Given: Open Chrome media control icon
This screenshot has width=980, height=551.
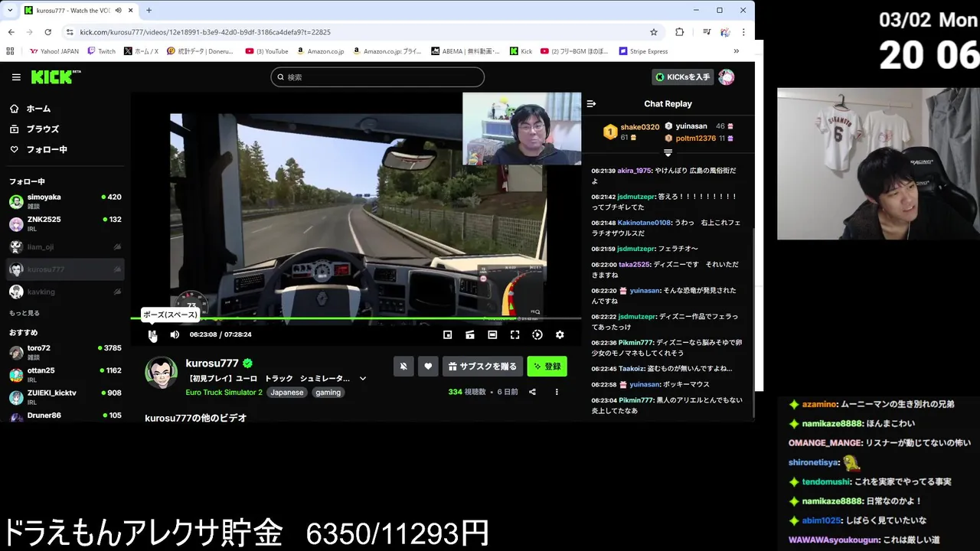Looking at the screenshot, I should pyautogui.click(x=706, y=32).
